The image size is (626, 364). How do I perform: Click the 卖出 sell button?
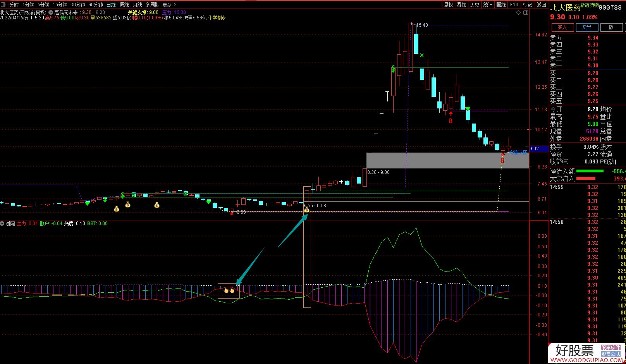(587, 27)
